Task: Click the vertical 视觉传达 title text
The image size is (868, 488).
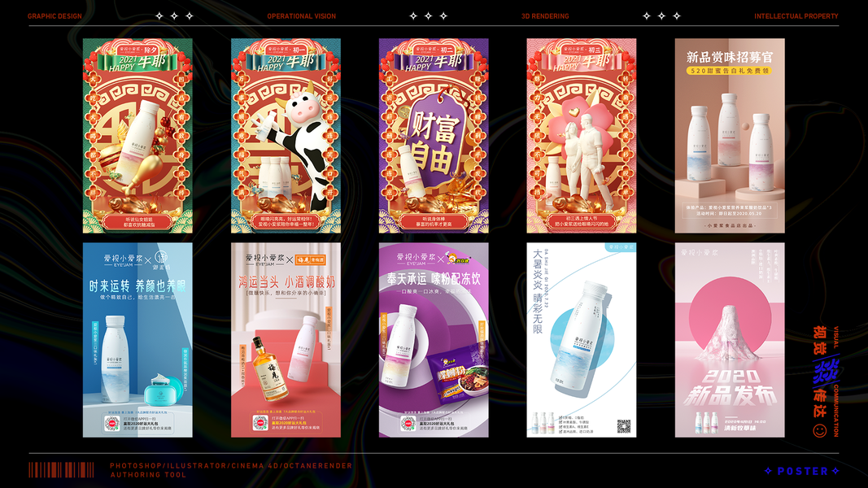Action: [x=821, y=372]
